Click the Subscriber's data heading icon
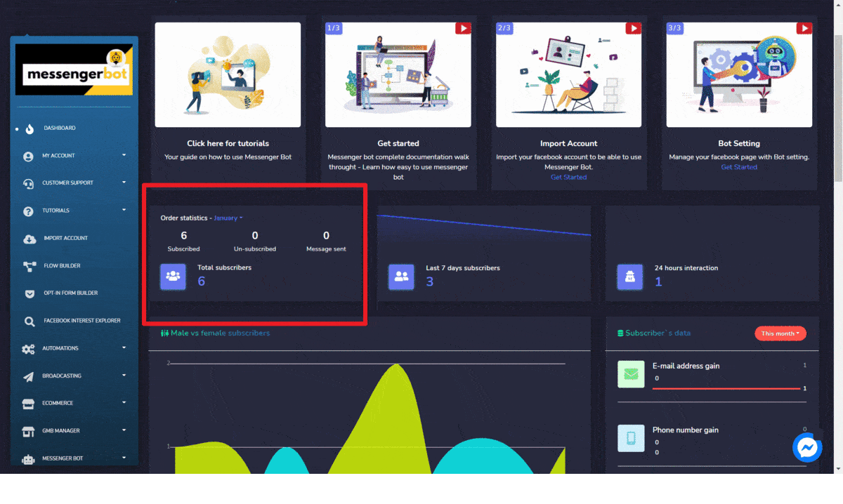Screen dimensions: 843x504 pyautogui.click(x=620, y=333)
